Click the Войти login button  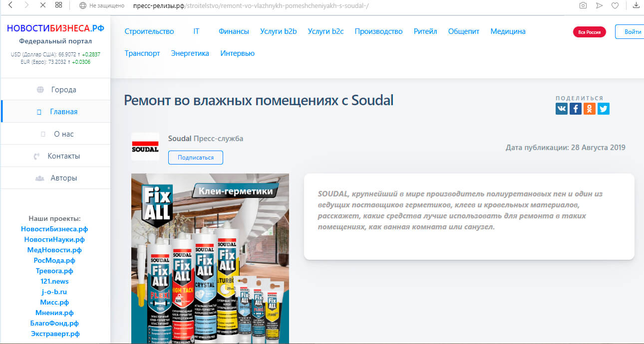[630, 32]
